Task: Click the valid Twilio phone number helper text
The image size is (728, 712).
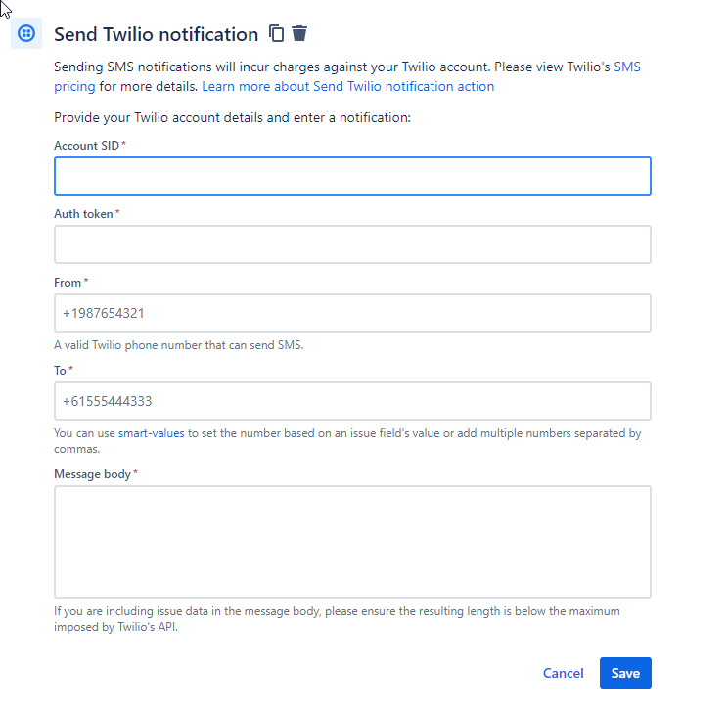Action: coord(179,345)
